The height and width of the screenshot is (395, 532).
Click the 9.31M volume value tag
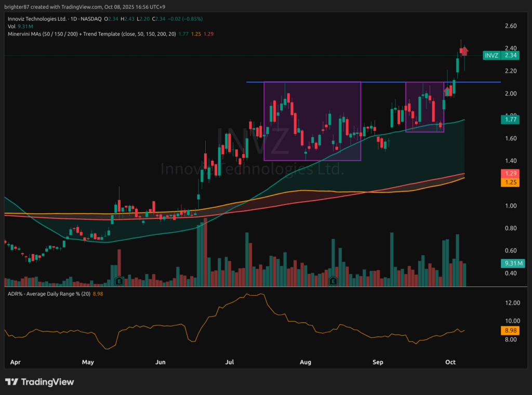click(511, 264)
